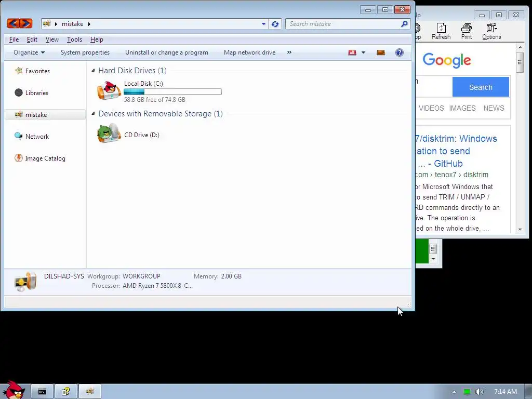The width and height of the screenshot is (532, 399).
Task: Open the disktrim GitHub result link
Action: click(456, 151)
